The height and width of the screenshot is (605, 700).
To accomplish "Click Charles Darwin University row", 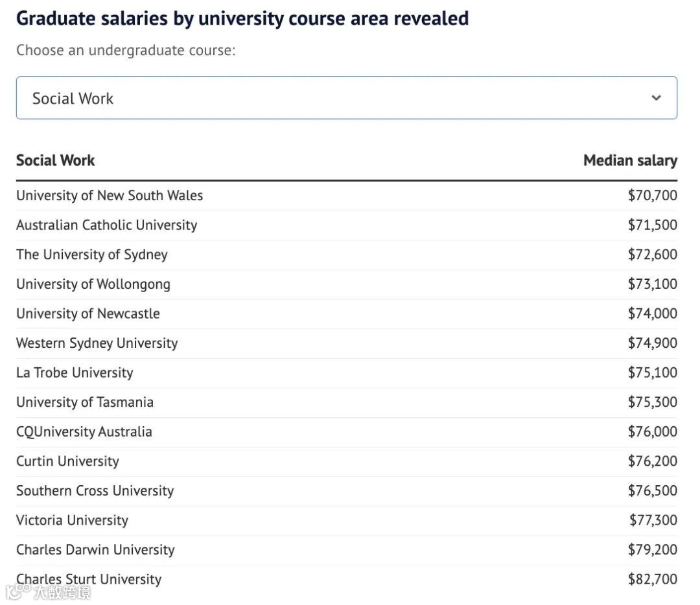I will pos(95,550).
